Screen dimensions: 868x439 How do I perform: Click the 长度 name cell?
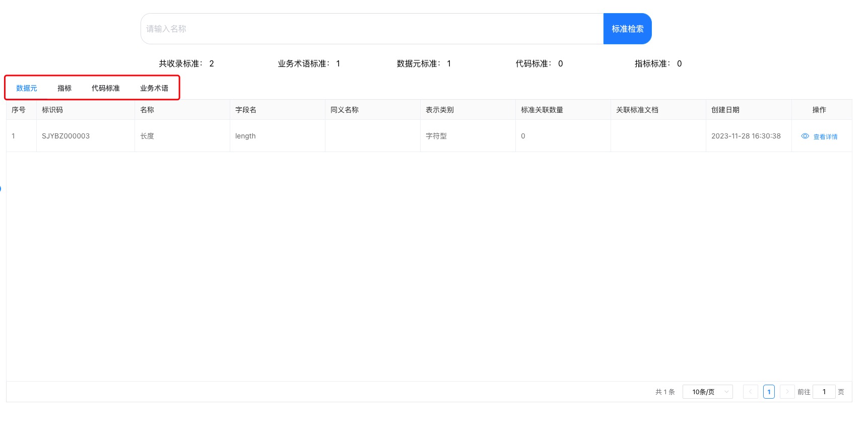(x=182, y=136)
